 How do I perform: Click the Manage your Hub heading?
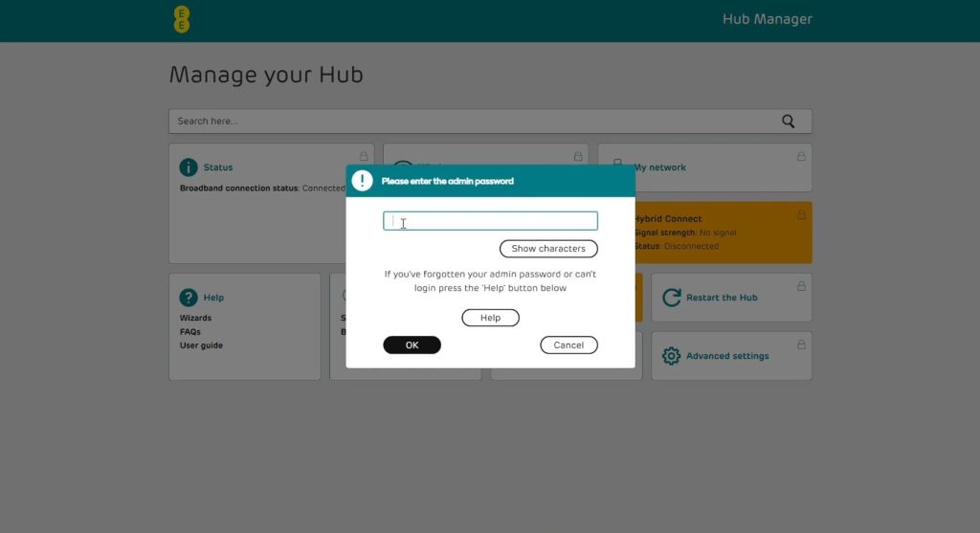(266, 75)
